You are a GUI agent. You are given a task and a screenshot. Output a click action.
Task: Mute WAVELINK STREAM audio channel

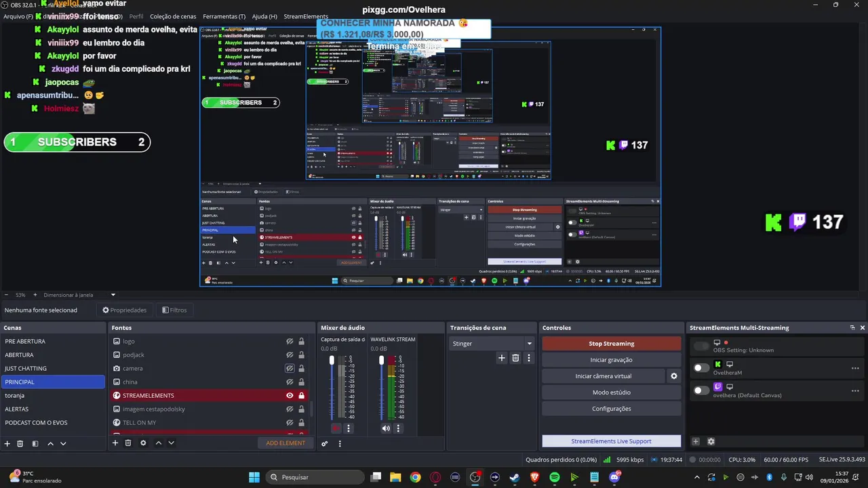pyautogui.click(x=386, y=428)
